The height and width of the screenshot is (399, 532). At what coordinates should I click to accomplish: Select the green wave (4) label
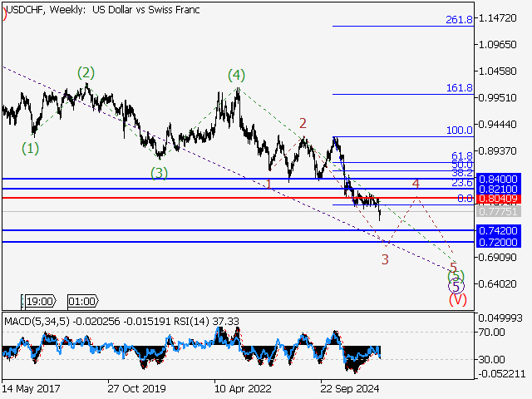coord(236,76)
